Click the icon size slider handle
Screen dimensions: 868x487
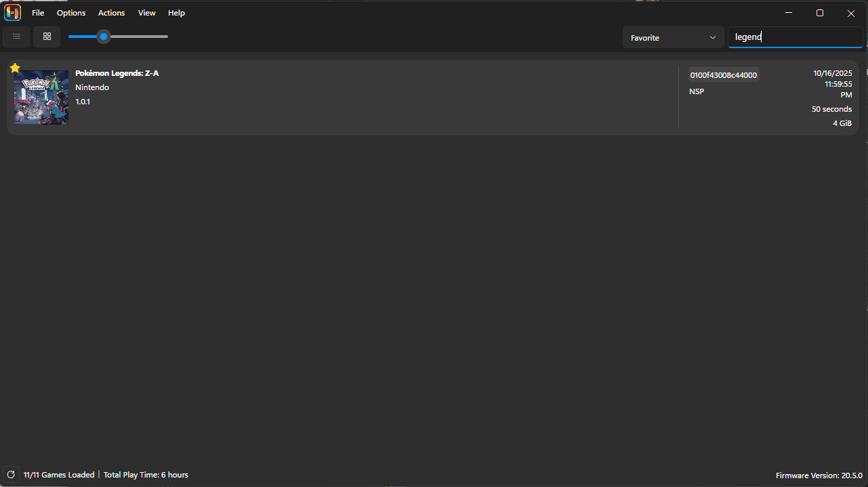[104, 37]
